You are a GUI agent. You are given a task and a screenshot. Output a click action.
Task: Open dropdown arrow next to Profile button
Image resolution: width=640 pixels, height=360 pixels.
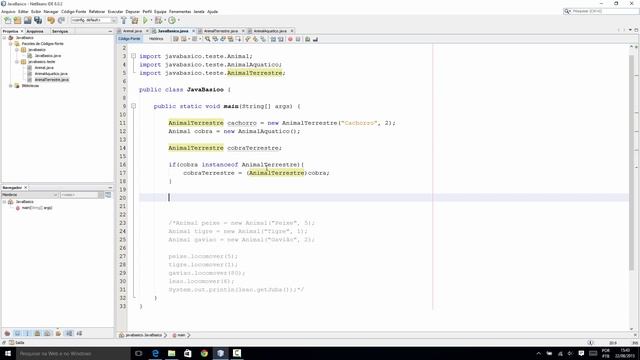point(178,20)
